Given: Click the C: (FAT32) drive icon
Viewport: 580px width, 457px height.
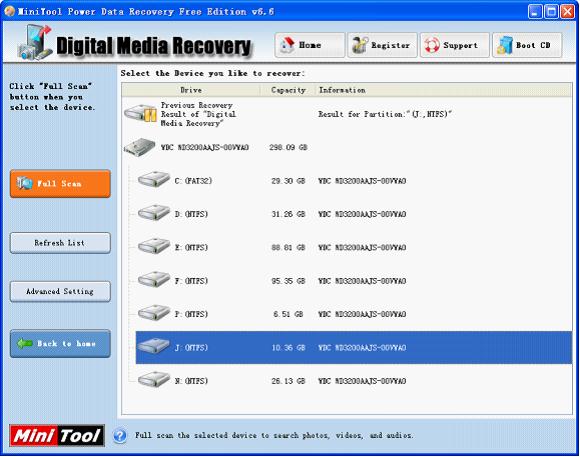Looking at the screenshot, I should point(154,180).
